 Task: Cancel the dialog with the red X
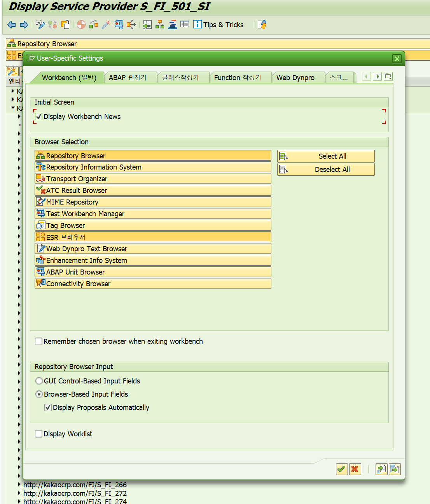click(x=355, y=469)
